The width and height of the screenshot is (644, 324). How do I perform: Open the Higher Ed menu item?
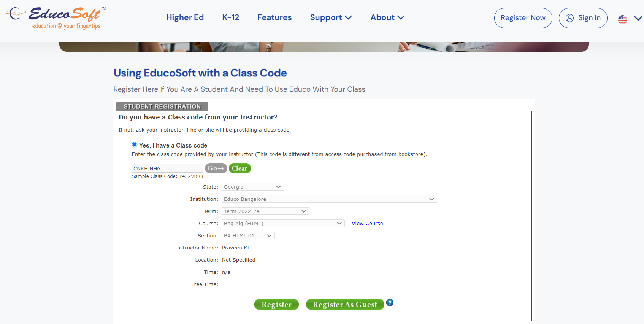click(185, 17)
